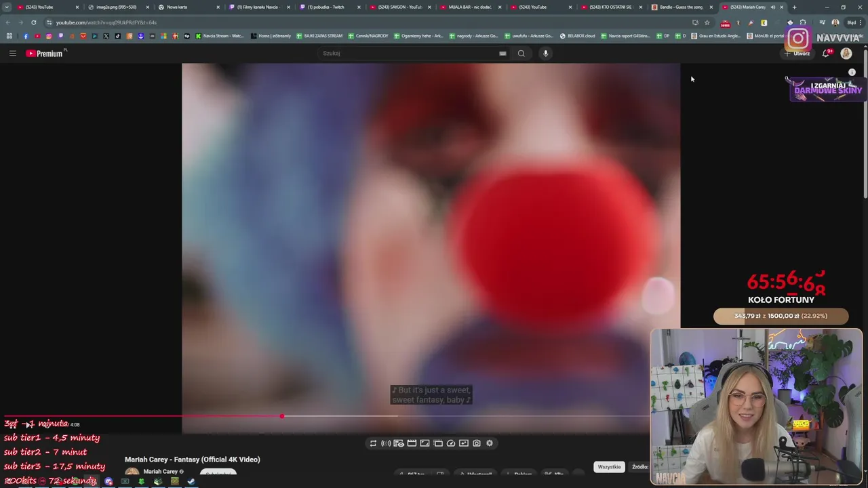Click the picture-in-picture icon
Viewport: 868px width, 488px height.
(x=464, y=443)
